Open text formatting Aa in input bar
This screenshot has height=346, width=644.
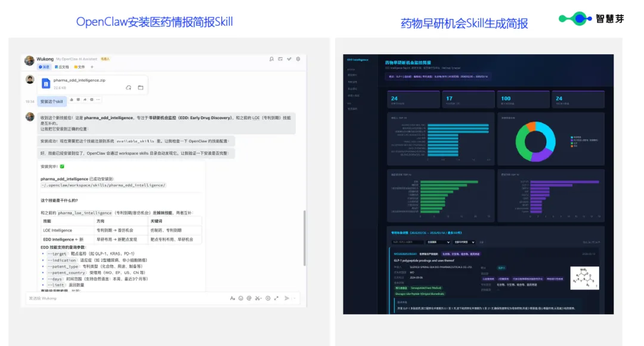point(233,298)
